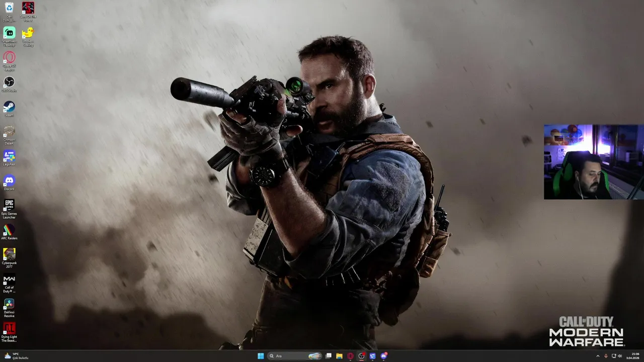Select the Crimson Desert shortcut
644x362 pixels.
pyautogui.click(x=9, y=135)
